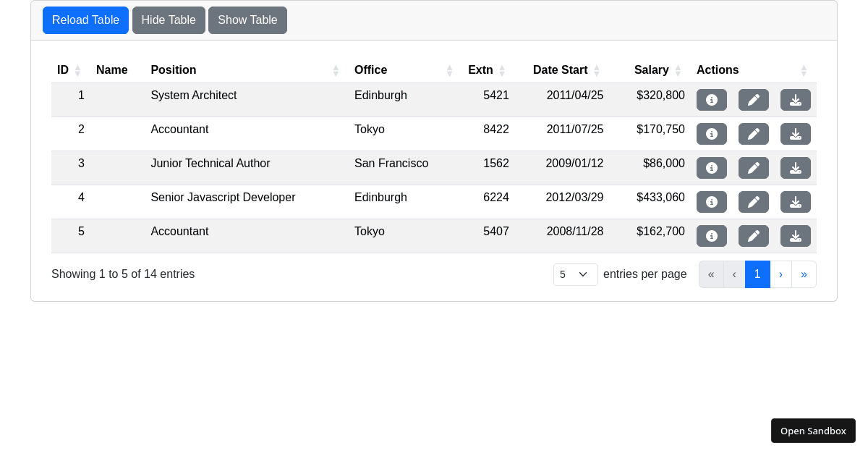This screenshot has width=868, height=456.
Task: Sort table by Date Start column
Action: tap(562, 70)
